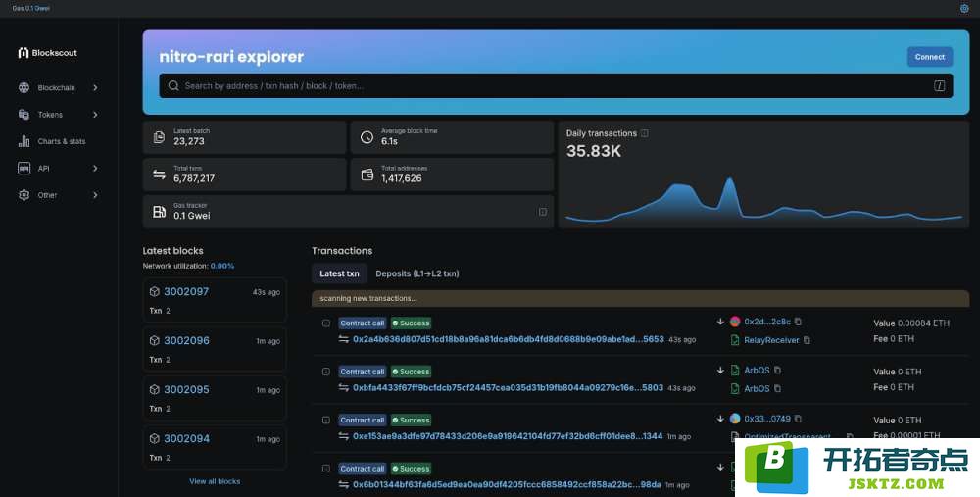Open block 3002095
The image size is (980, 497).
[186, 389]
